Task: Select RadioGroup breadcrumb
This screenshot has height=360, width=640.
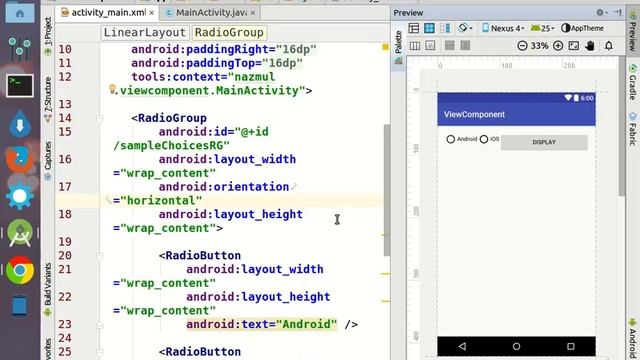Action: (x=229, y=32)
